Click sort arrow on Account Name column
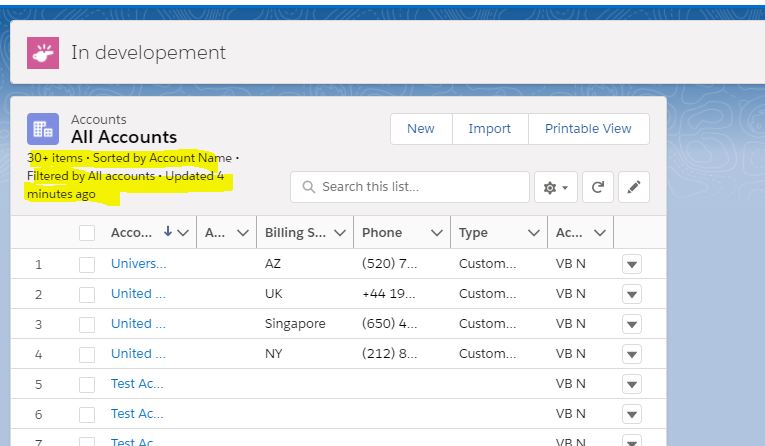765x446 pixels. (169, 232)
